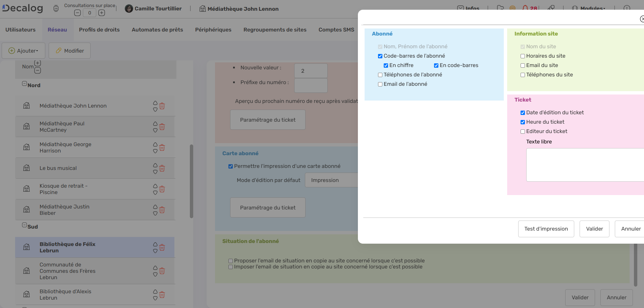Increase Consultations sur place counter with plus
644x308 pixels.
pos(102,13)
